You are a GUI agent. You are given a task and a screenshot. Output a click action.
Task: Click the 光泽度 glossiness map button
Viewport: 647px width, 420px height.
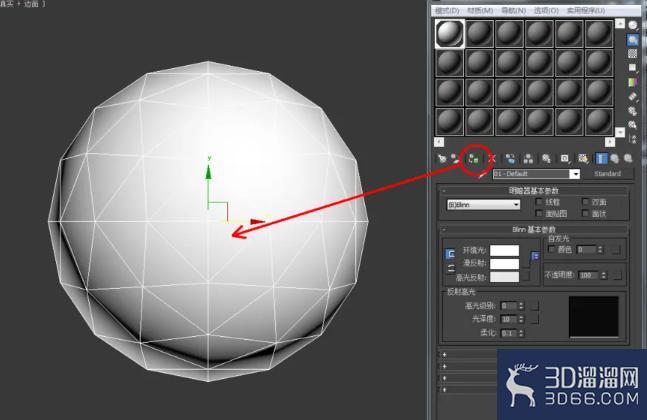pos(534,319)
